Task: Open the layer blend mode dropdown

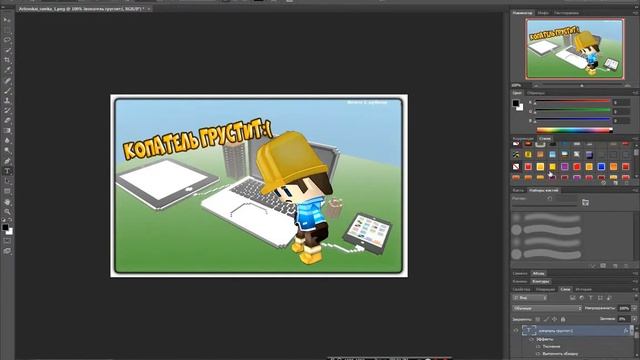Action: [547, 309]
